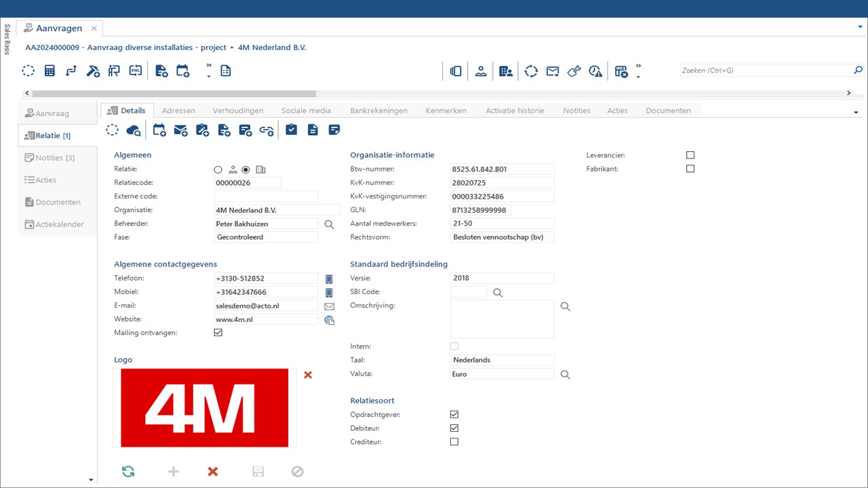
Task: Click the building-with-person organisation icon
Action: [506, 70]
